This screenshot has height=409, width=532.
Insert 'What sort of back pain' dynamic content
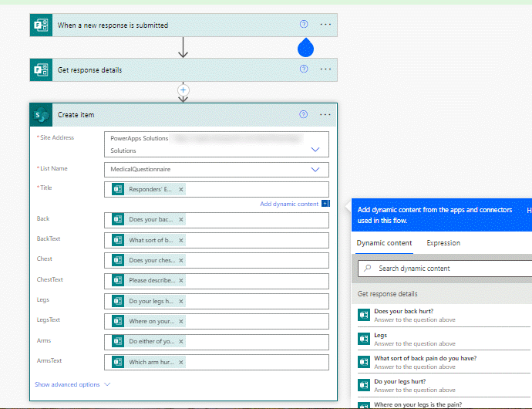coord(444,362)
